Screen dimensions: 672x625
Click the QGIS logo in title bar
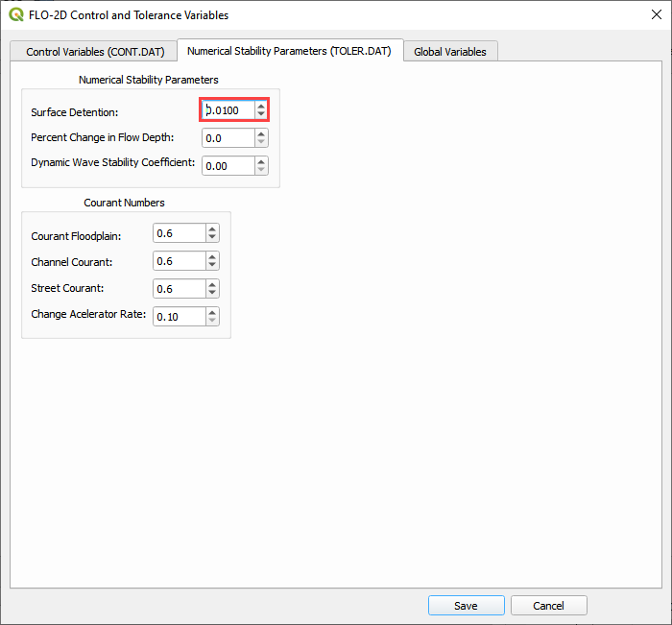click(16, 15)
